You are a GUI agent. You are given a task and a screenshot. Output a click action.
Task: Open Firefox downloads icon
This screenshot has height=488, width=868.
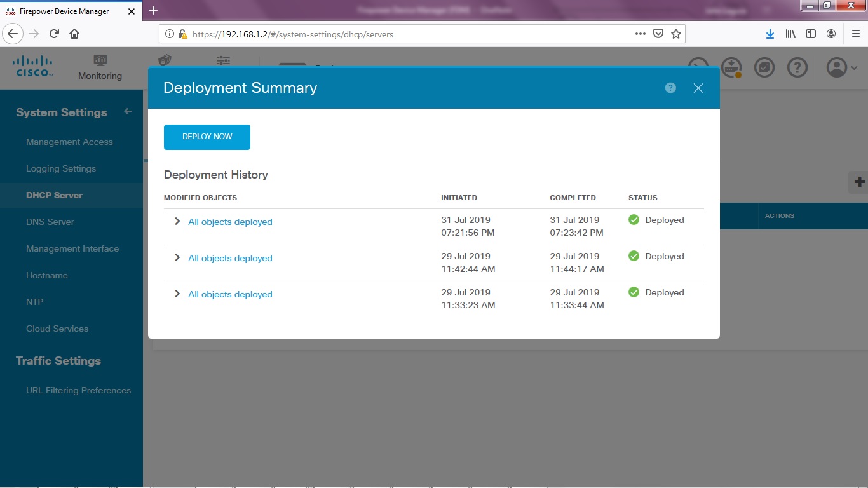[770, 33]
